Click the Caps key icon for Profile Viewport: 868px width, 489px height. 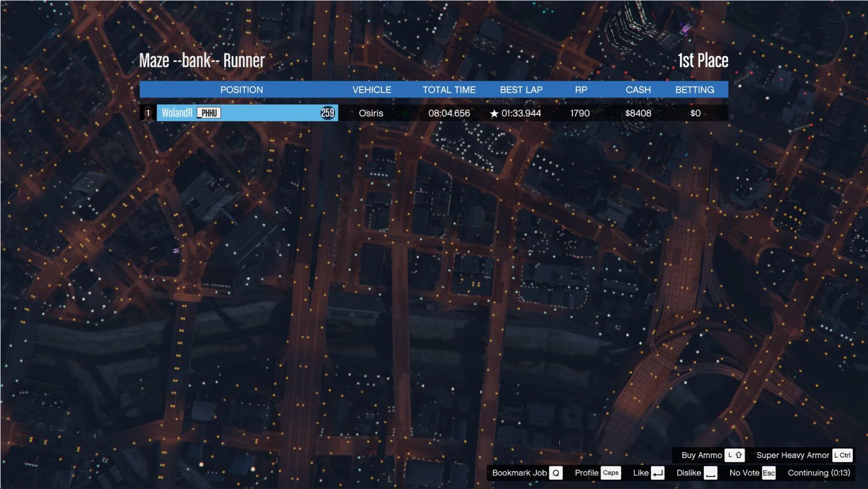[x=611, y=473]
